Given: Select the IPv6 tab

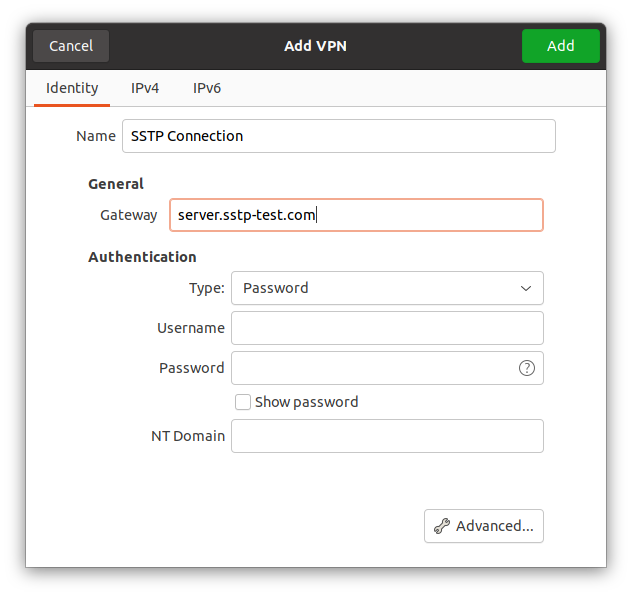Looking at the screenshot, I should click(207, 88).
